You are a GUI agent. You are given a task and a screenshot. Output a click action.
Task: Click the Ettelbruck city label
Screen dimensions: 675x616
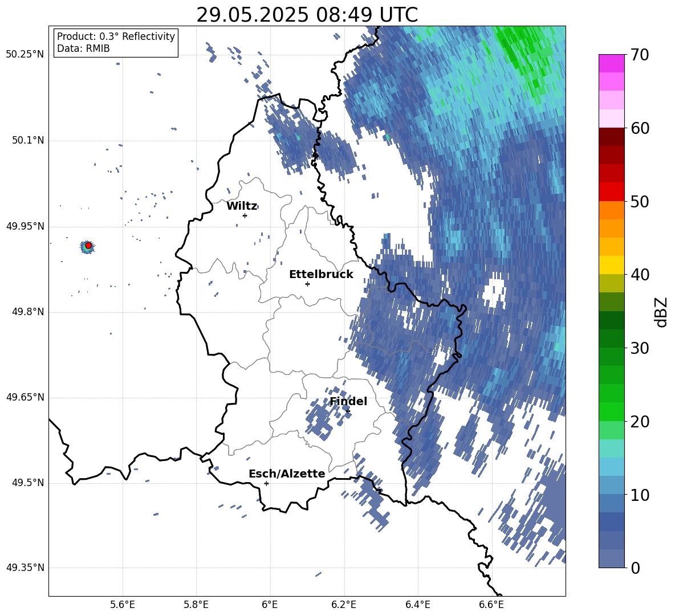tap(321, 274)
